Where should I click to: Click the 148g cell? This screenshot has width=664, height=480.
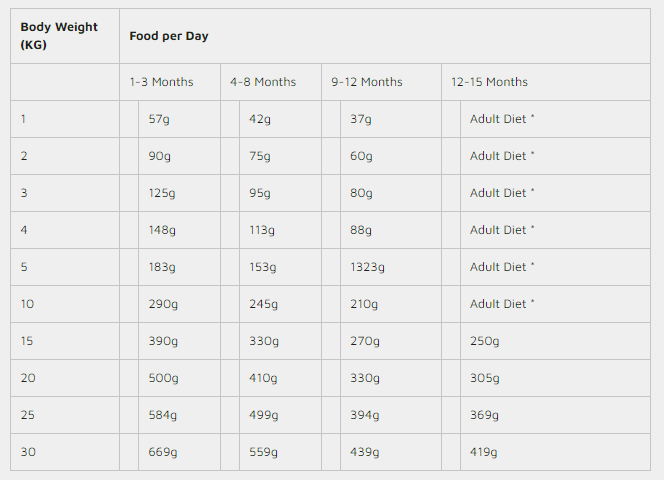point(162,230)
